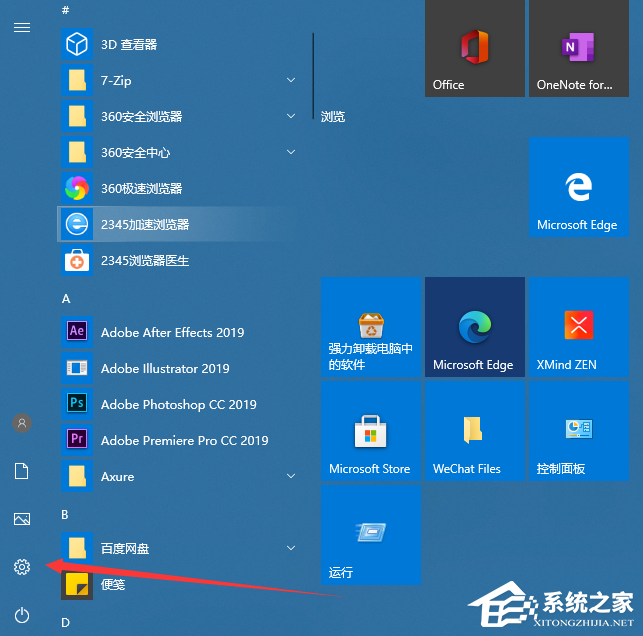Click the 便笺 label
Image resolution: width=643 pixels, height=636 pixels.
pos(113,585)
